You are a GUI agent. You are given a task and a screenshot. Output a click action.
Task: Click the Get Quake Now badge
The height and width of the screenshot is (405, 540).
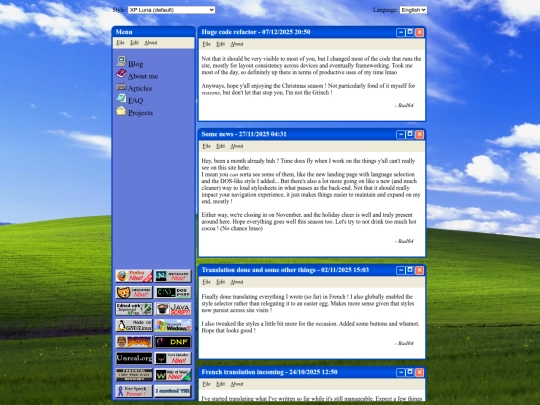coord(173,359)
